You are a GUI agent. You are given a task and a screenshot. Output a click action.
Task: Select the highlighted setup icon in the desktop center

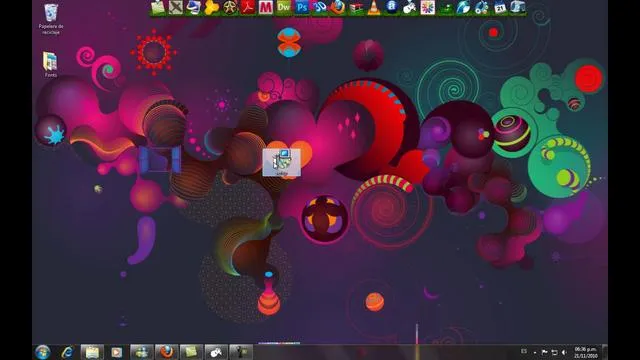(282, 162)
